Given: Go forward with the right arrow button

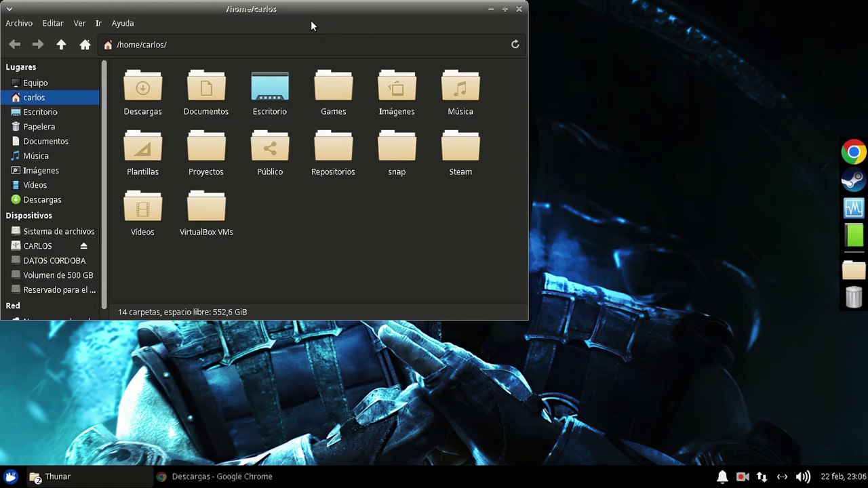Looking at the screenshot, I should point(38,45).
